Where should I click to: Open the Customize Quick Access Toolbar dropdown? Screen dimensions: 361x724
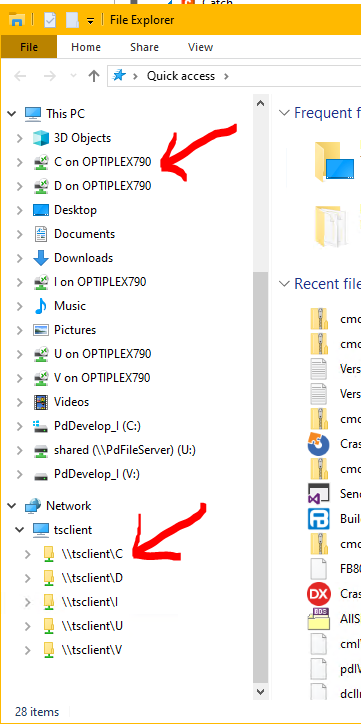(x=90, y=20)
